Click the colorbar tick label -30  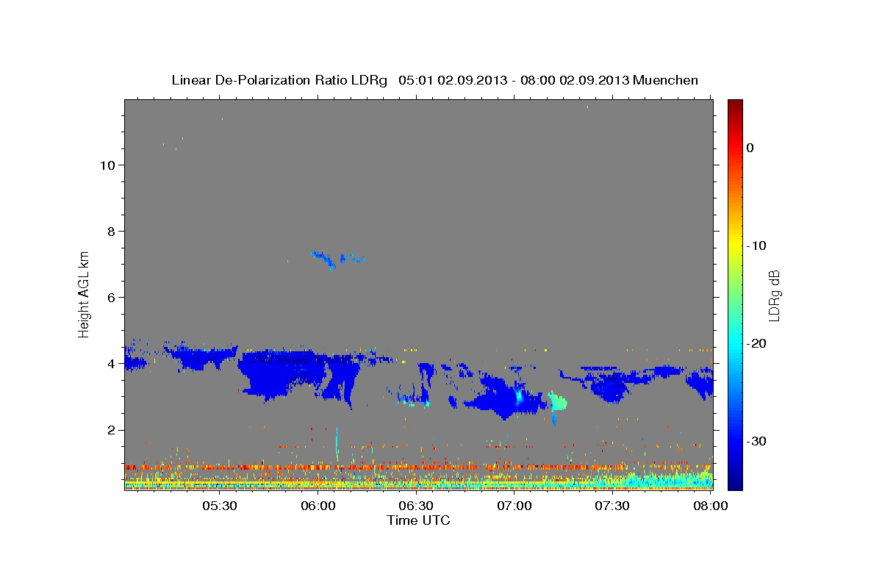click(757, 441)
